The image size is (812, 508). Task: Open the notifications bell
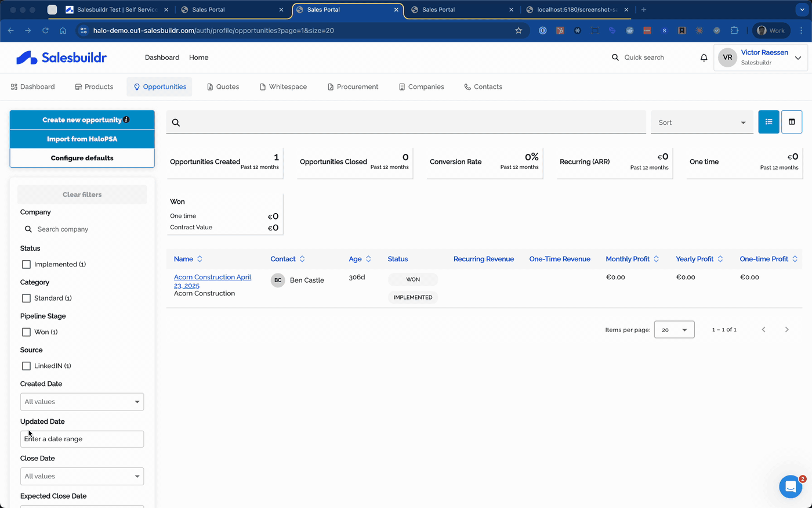pyautogui.click(x=704, y=57)
